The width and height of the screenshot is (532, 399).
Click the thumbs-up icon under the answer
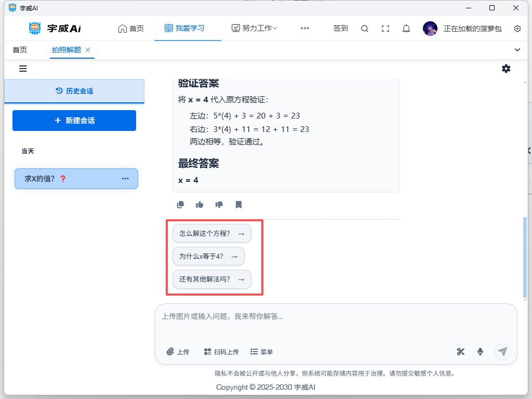coord(199,205)
